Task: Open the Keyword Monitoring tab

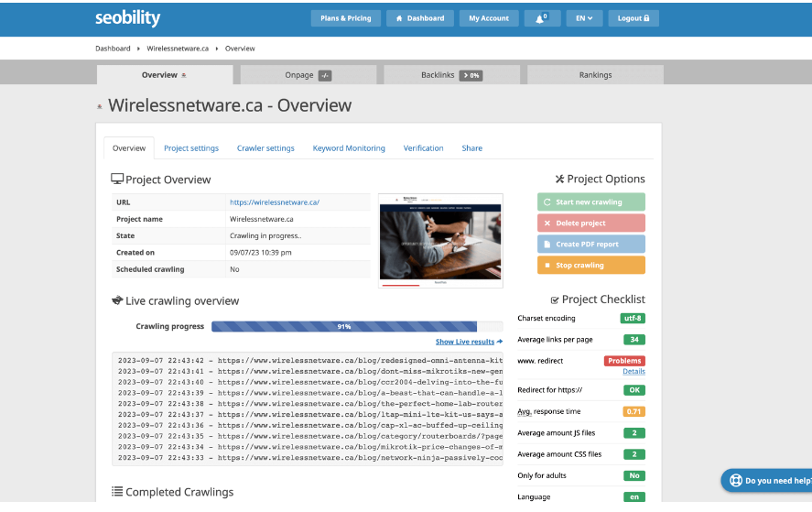Action: [349, 148]
